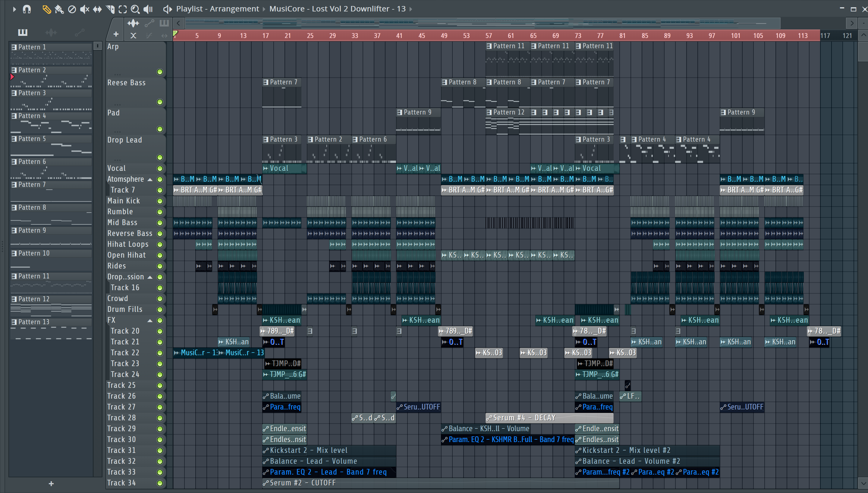Select the Playback speaker tool
The height and width of the screenshot is (493, 868).
point(148,9)
